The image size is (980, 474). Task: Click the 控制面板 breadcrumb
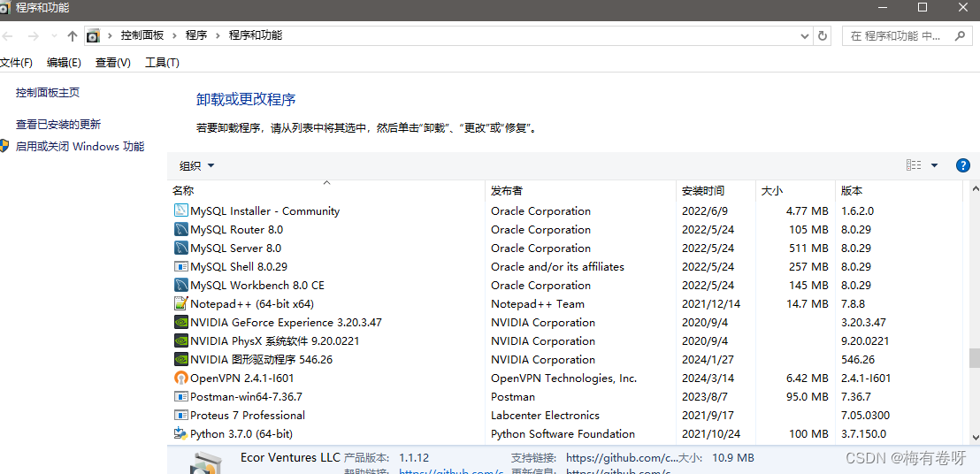click(142, 35)
